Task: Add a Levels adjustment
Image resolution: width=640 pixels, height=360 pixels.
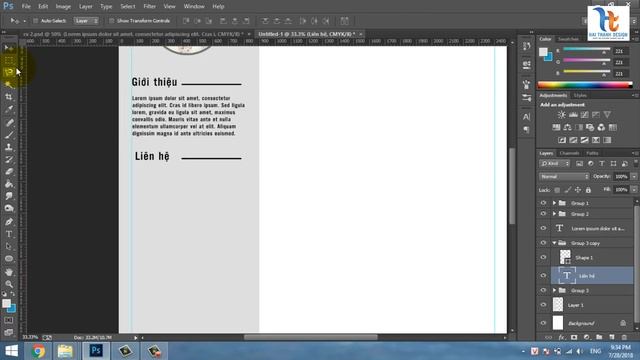Action: coord(573,115)
